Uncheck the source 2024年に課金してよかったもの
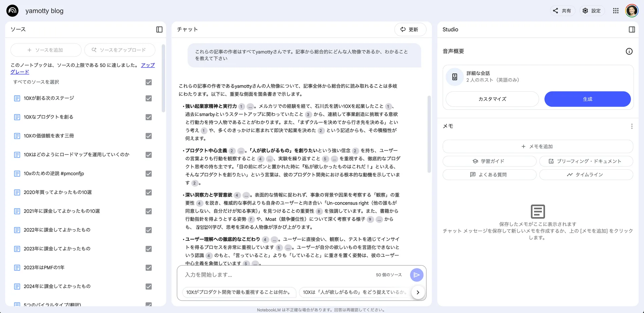Image resolution: width=644 pixels, height=313 pixels. click(148, 286)
